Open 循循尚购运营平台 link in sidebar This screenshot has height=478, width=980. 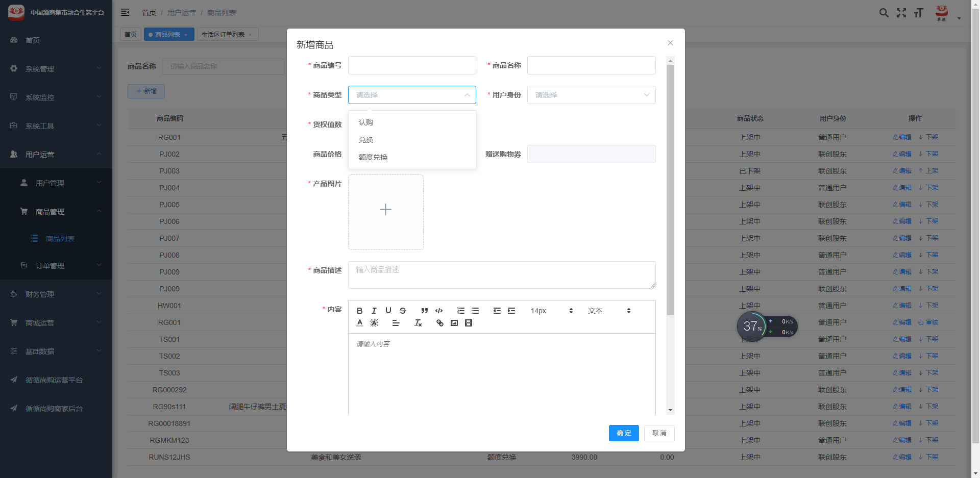56,380
